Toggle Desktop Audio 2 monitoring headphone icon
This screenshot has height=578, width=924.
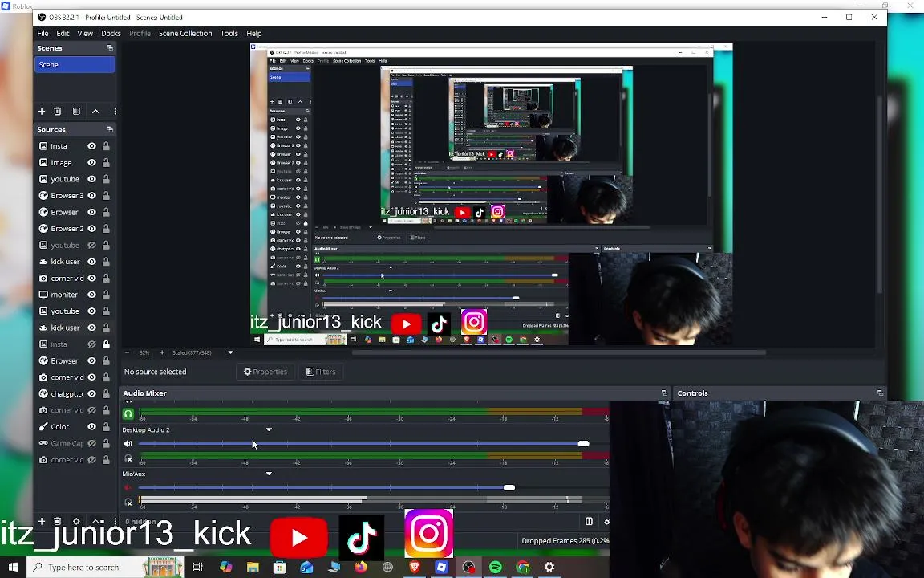coord(128,458)
